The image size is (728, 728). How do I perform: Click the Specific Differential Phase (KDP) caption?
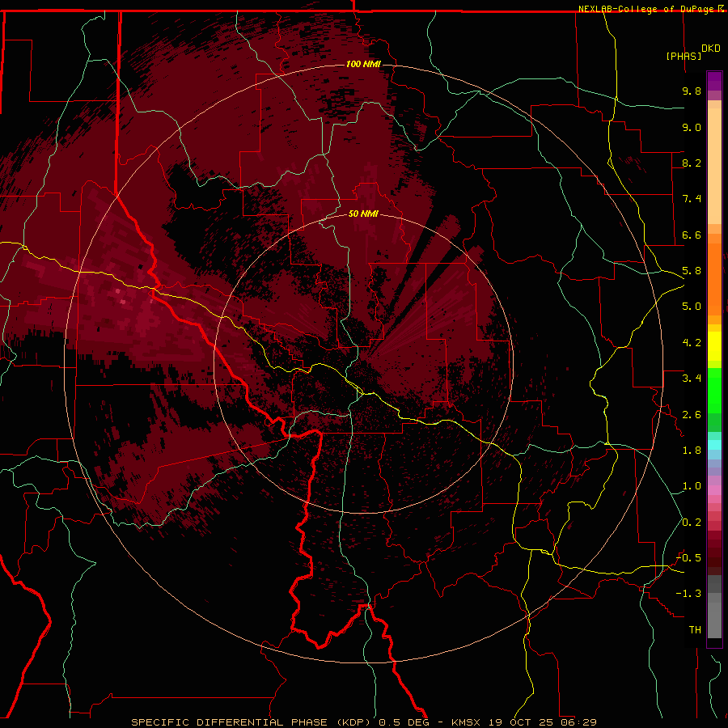(251, 722)
